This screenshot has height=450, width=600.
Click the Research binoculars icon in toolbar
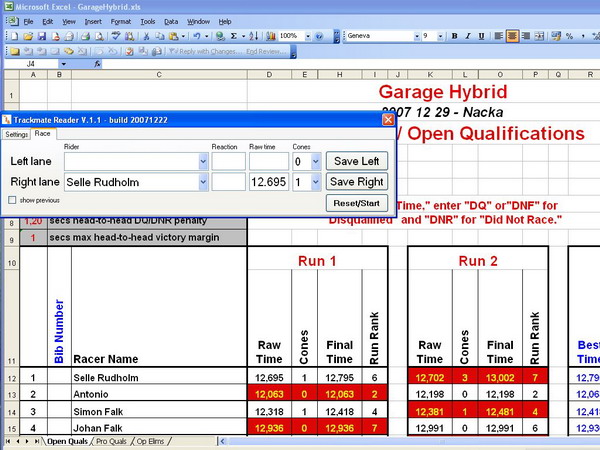[129, 36]
